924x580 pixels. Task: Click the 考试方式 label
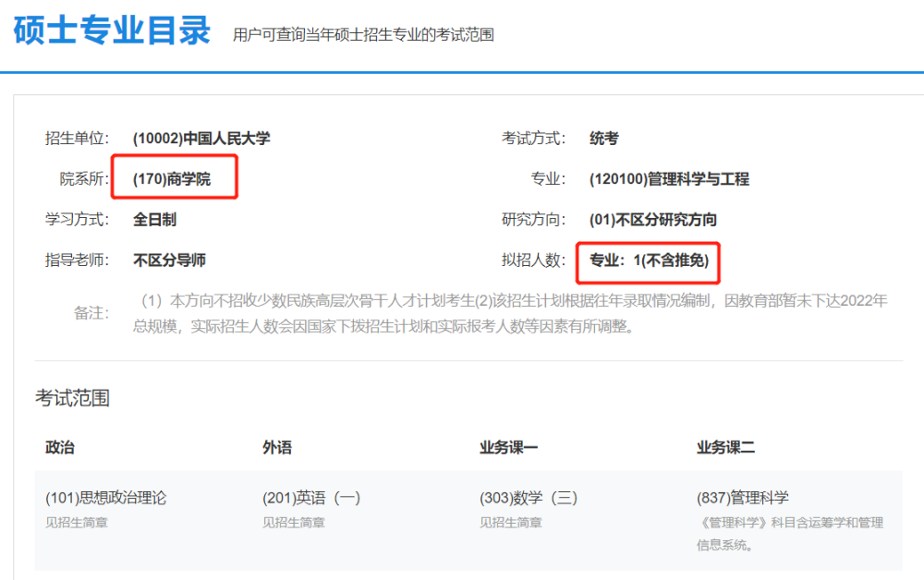pyautogui.click(x=534, y=139)
